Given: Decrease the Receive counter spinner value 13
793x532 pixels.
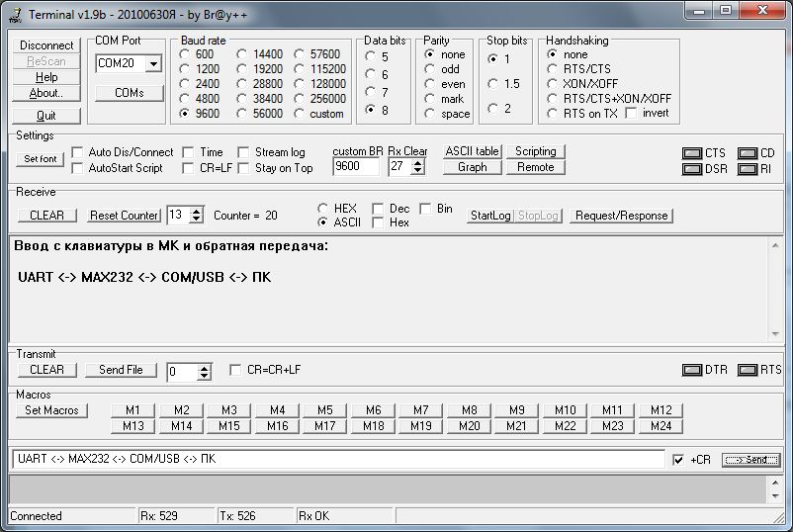Looking at the screenshot, I should (x=196, y=219).
